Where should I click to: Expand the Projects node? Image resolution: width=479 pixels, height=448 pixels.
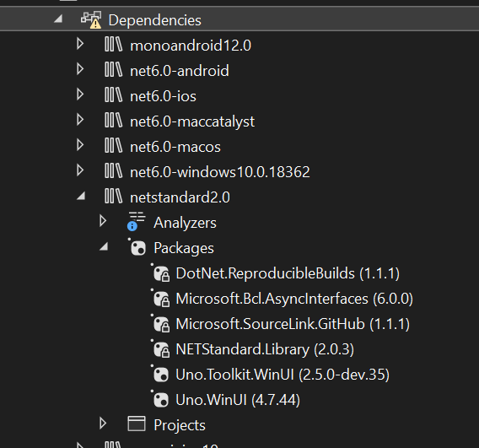(x=103, y=424)
